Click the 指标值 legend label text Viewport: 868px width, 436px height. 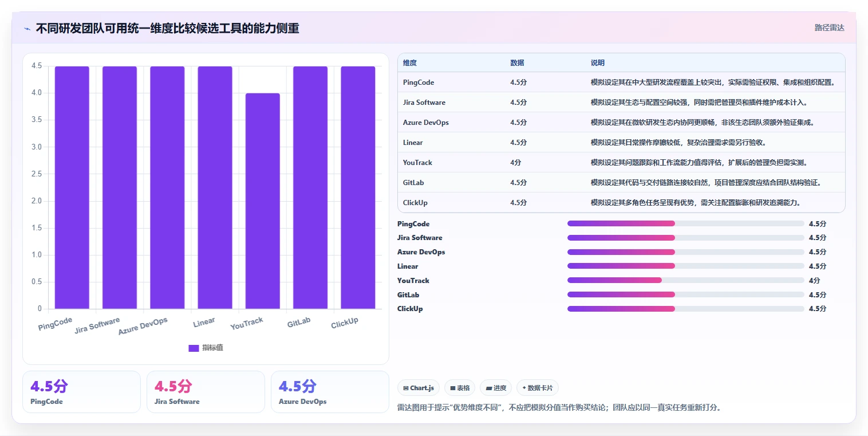(x=212, y=348)
